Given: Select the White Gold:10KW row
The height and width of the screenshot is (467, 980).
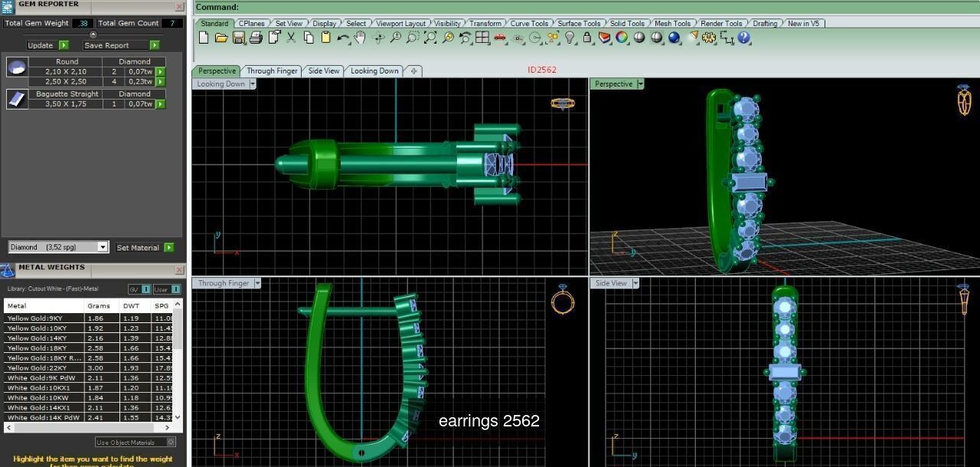Looking at the screenshot, I should [90, 397].
